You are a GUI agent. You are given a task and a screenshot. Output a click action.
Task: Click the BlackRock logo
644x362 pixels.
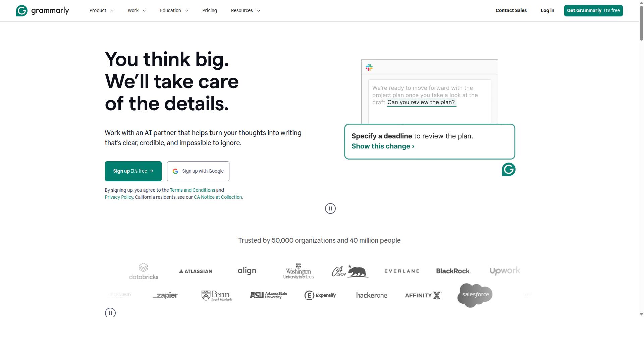click(x=453, y=271)
